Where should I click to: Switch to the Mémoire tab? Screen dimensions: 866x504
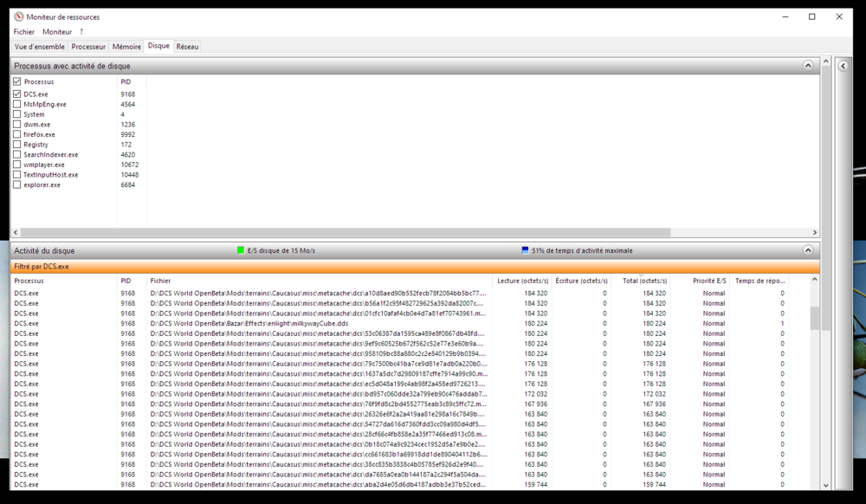[126, 47]
